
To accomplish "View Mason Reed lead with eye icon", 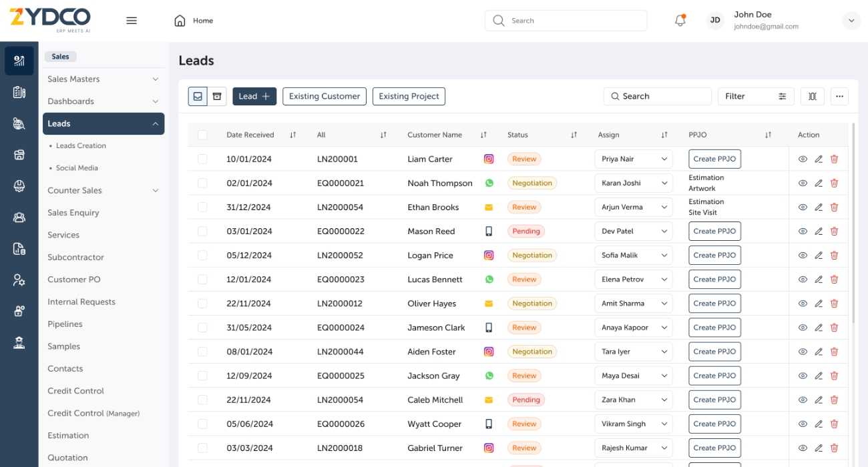I will pyautogui.click(x=803, y=231).
